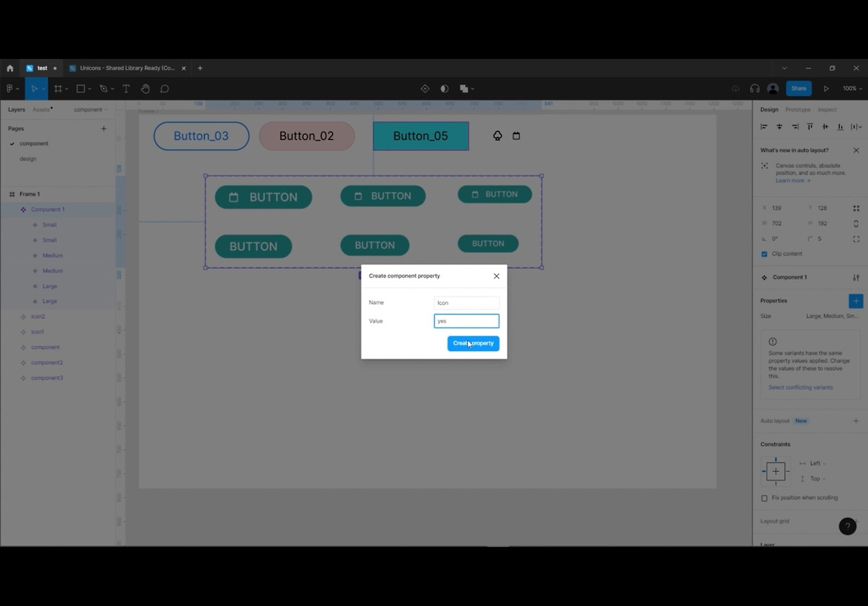Select the Frame tool

pyautogui.click(x=58, y=89)
